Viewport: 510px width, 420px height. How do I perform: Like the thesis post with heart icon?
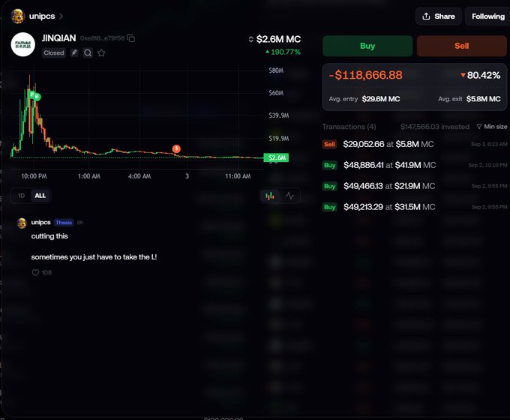tap(35, 273)
